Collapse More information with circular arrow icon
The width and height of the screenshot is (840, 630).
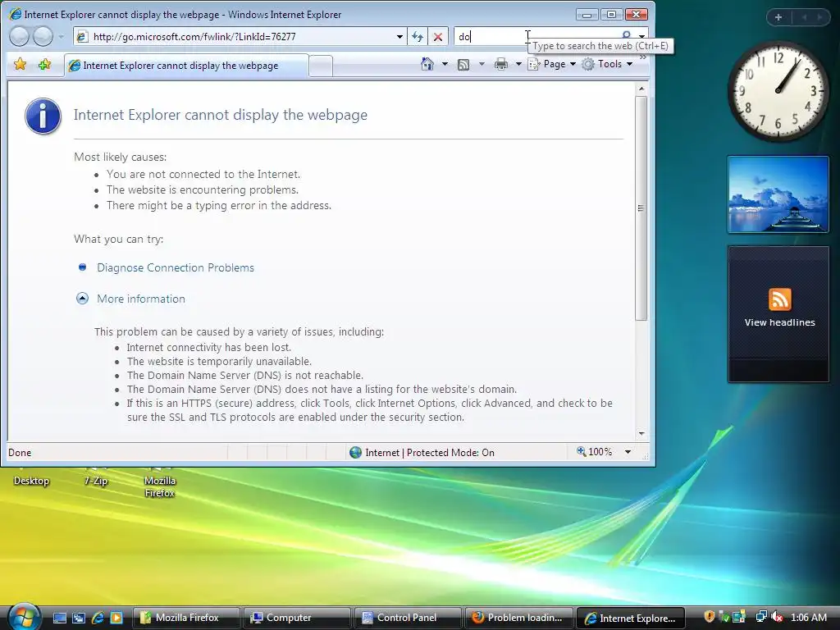[x=82, y=299]
